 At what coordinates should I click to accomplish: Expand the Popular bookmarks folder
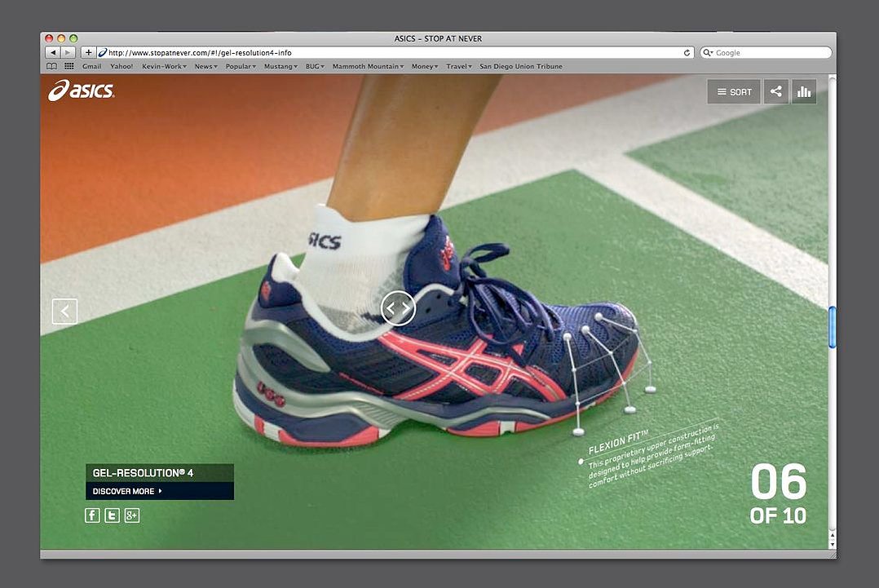tap(241, 66)
